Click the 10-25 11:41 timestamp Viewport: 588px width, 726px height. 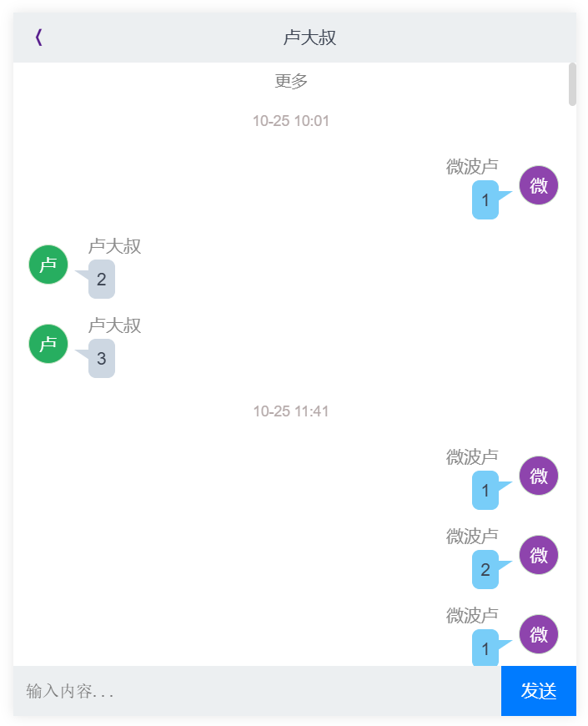291,411
